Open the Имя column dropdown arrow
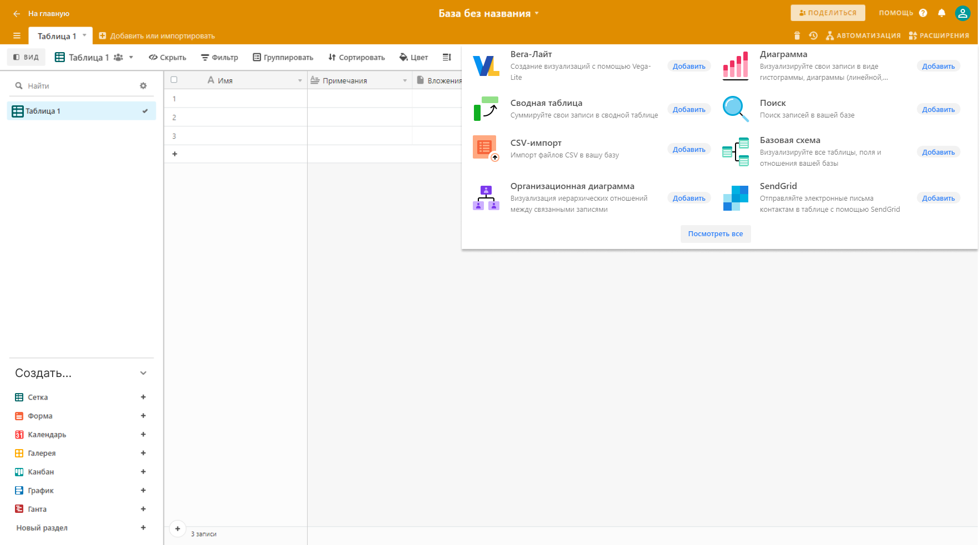980x545 pixels. coord(300,81)
